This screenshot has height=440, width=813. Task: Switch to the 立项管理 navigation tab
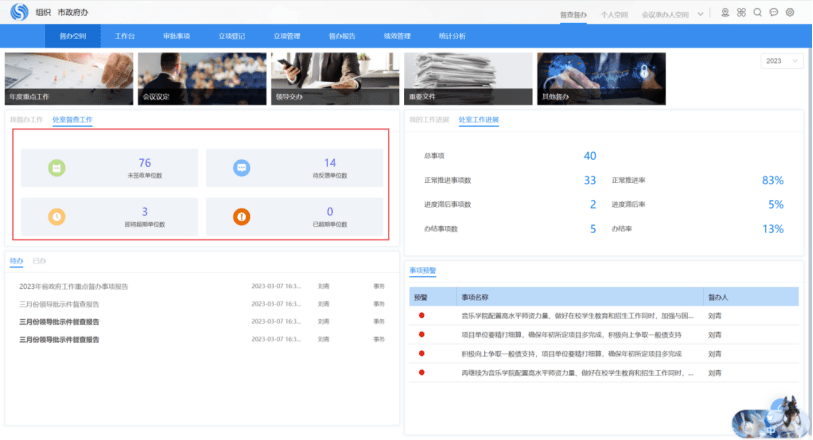point(287,36)
